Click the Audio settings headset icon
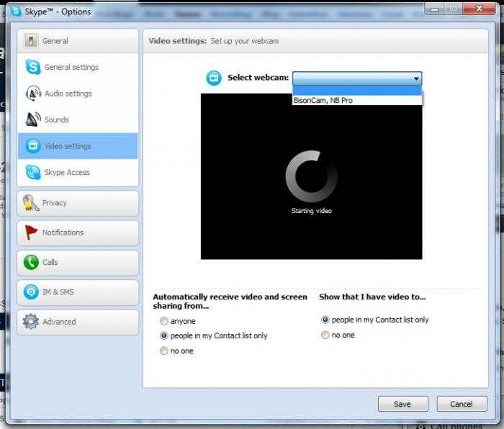Image resolution: width=504 pixels, height=429 pixels. pyautogui.click(x=33, y=93)
